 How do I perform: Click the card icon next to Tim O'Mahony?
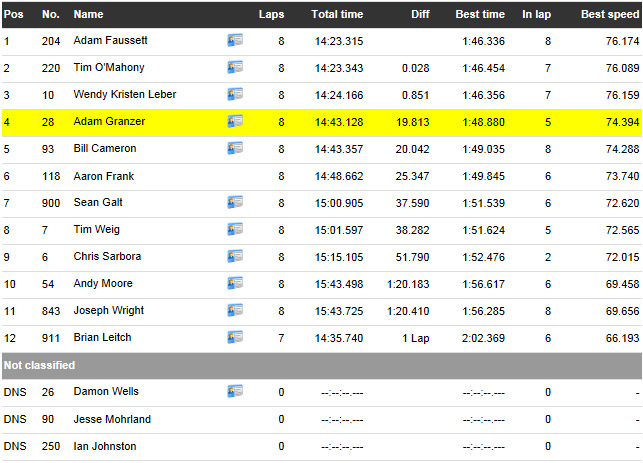(235, 68)
